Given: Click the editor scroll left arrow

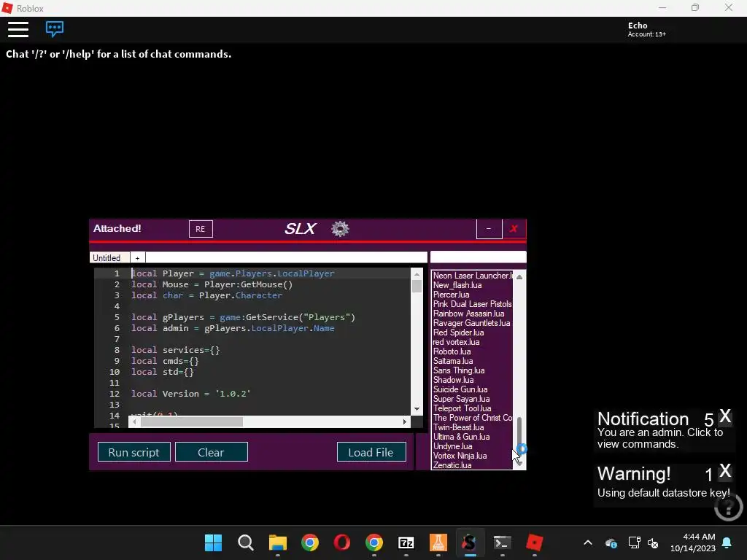Looking at the screenshot, I should click(x=135, y=422).
